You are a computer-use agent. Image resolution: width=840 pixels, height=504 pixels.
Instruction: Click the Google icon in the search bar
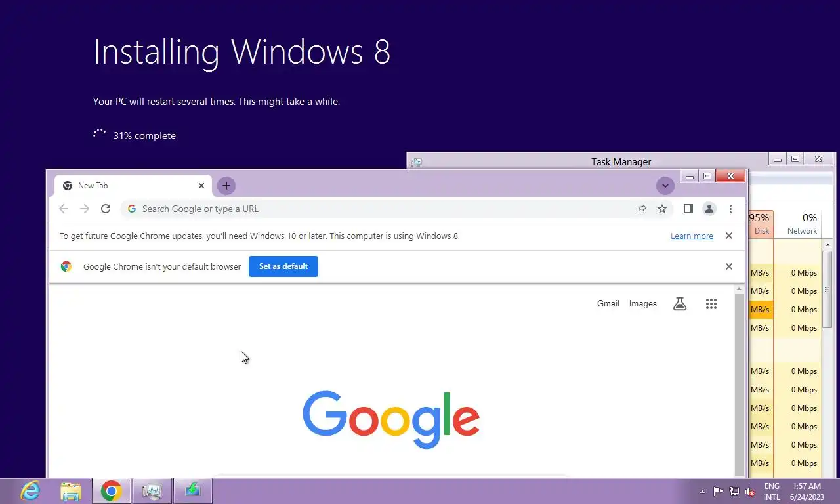tap(132, 209)
